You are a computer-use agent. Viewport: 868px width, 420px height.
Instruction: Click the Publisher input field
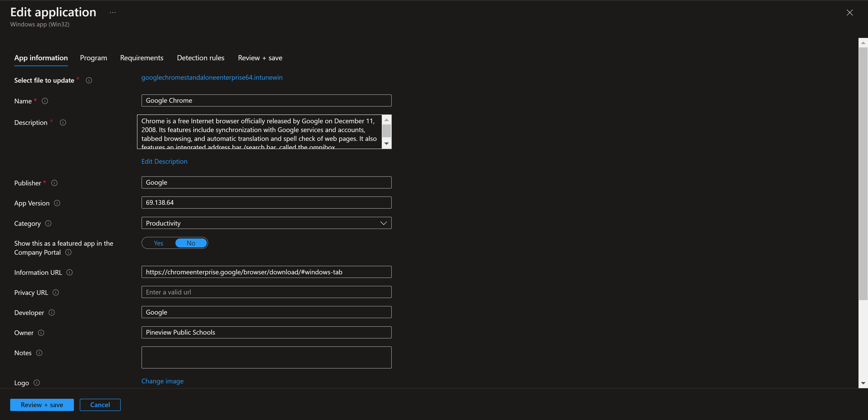[266, 182]
